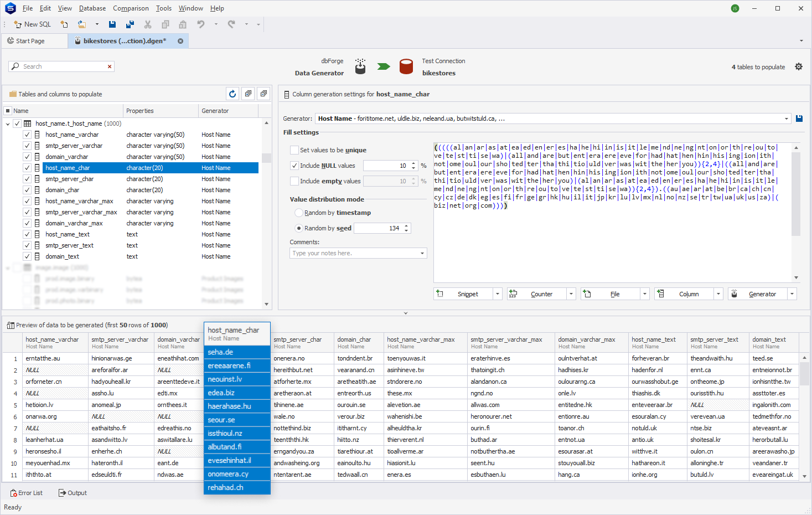Select the domain_varchar_max column row

point(151,223)
